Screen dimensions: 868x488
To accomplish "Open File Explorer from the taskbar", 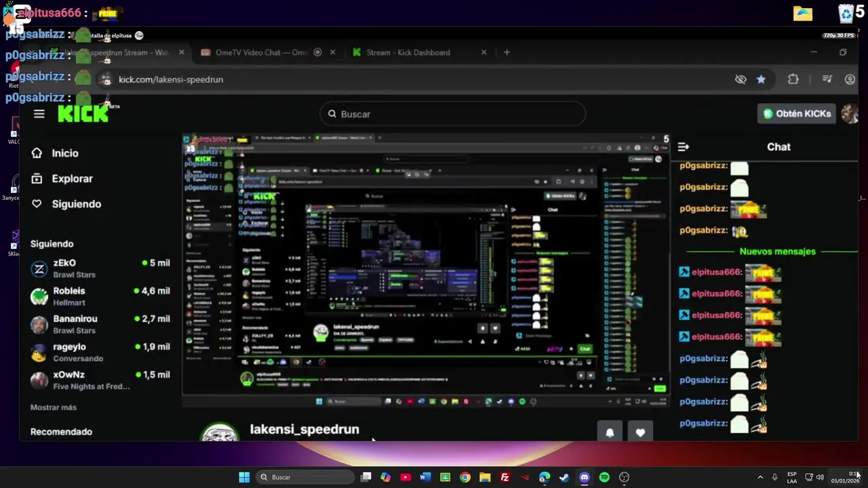I will coord(485,477).
